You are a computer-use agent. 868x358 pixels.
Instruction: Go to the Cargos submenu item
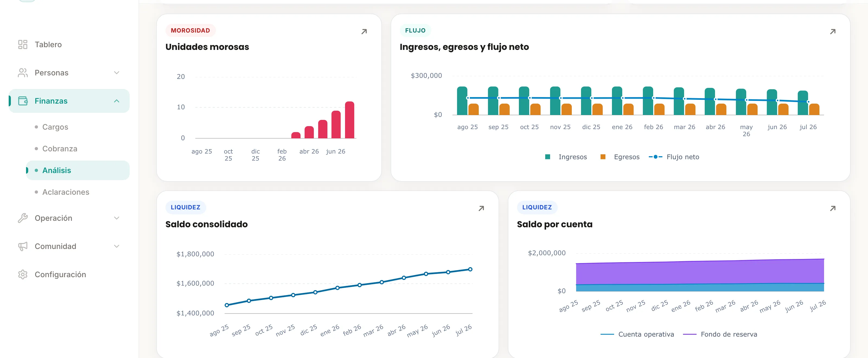coord(55,127)
